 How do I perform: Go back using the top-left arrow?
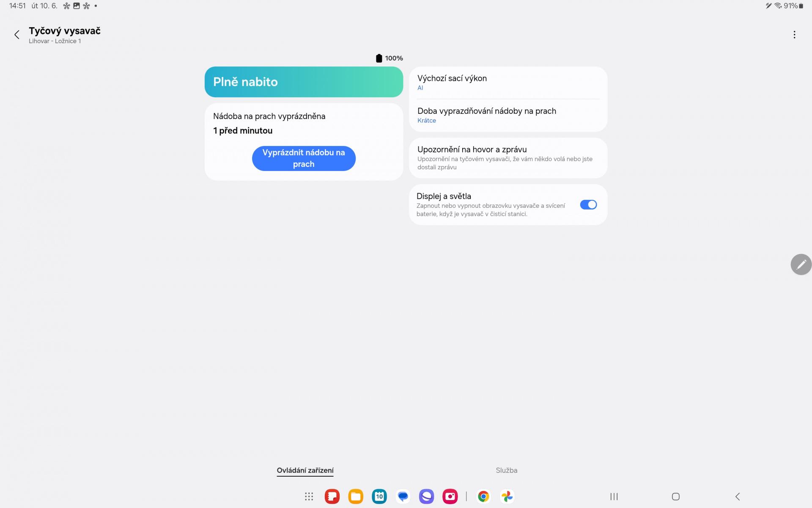pyautogui.click(x=17, y=35)
